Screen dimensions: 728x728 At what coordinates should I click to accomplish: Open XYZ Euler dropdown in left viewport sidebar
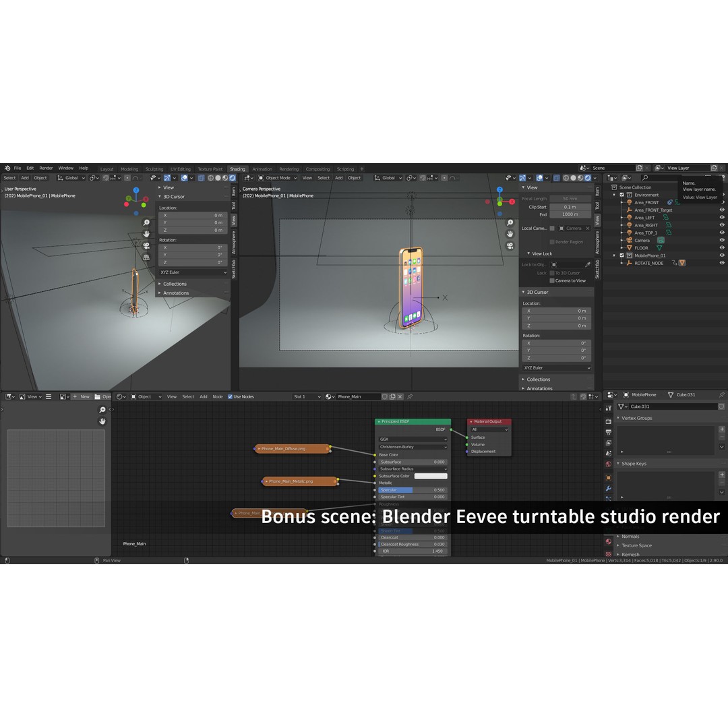193,272
